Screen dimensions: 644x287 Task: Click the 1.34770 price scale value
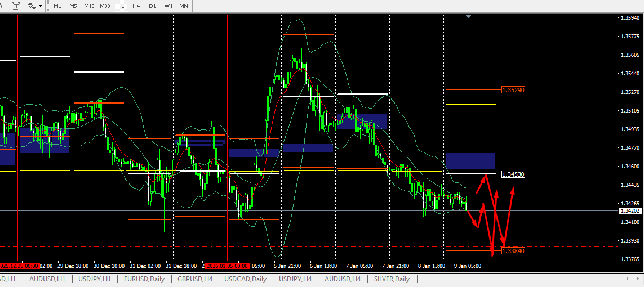(x=630, y=147)
